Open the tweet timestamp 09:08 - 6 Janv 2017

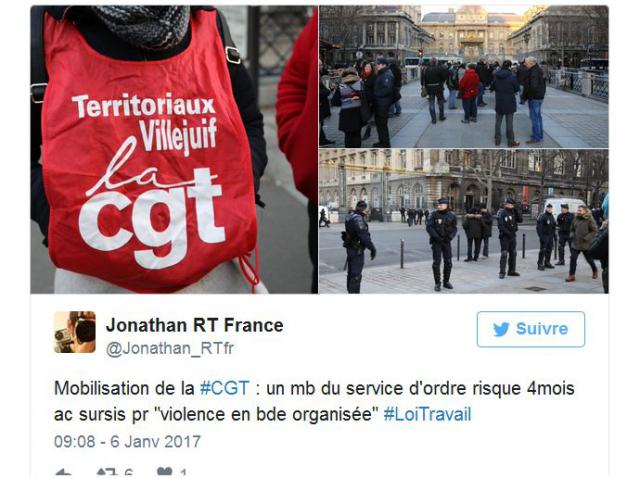click(127, 442)
